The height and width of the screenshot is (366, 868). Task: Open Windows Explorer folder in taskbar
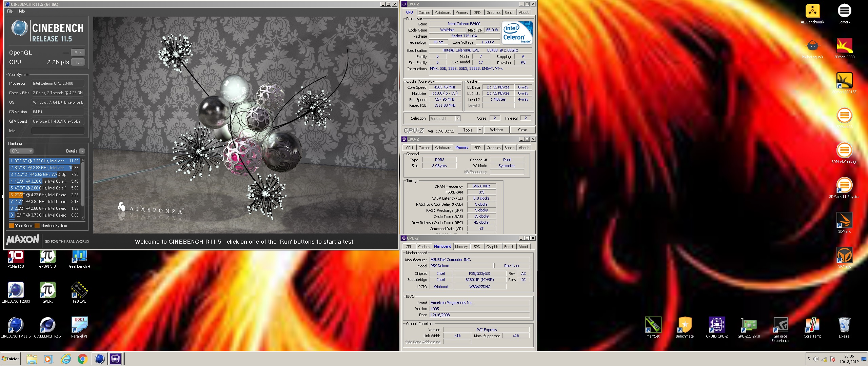coord(32,359)
